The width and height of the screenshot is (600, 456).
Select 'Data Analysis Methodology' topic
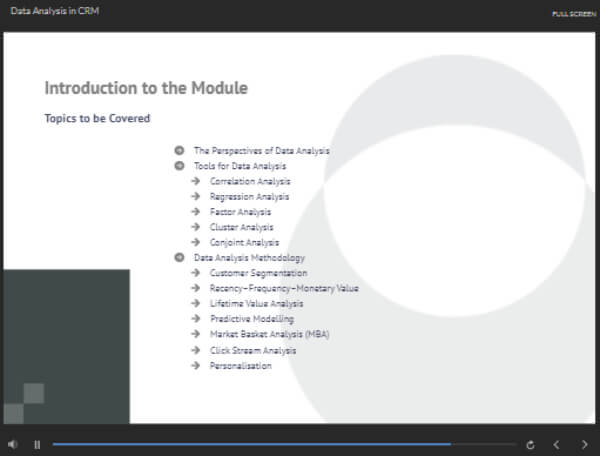tap(249, 258)
